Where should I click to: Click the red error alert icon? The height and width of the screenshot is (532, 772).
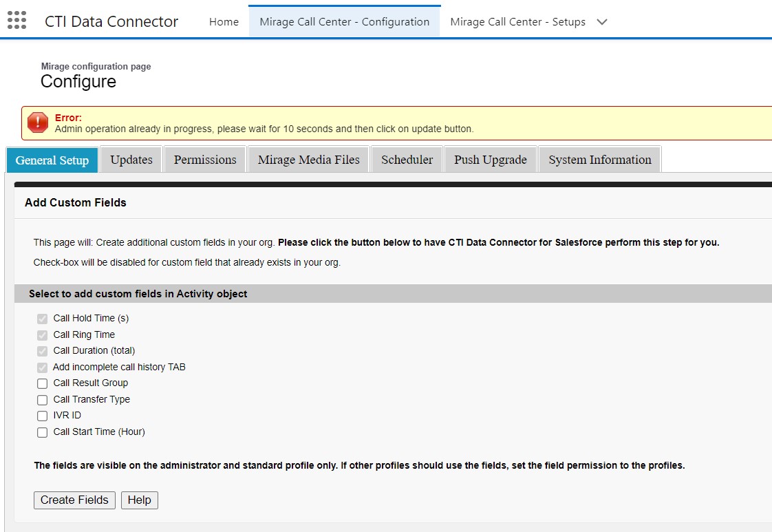(x=38, y=123)
